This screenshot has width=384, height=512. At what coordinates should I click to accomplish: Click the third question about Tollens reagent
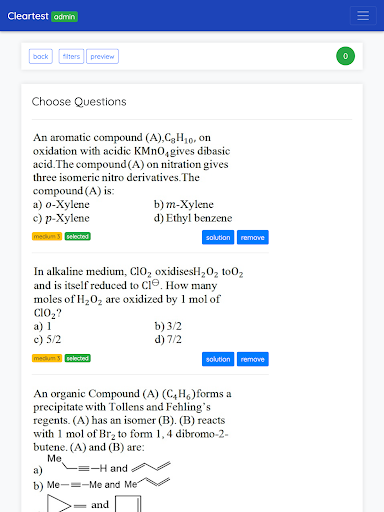[x=132, y=420]
